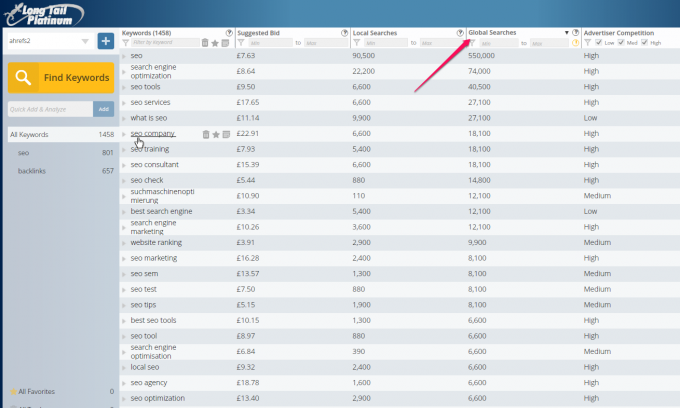Image resolution: width=680 pixels, height=408 pixels.
Task: Click the Filter by Keyword input
Action: (x=165, y=42)
